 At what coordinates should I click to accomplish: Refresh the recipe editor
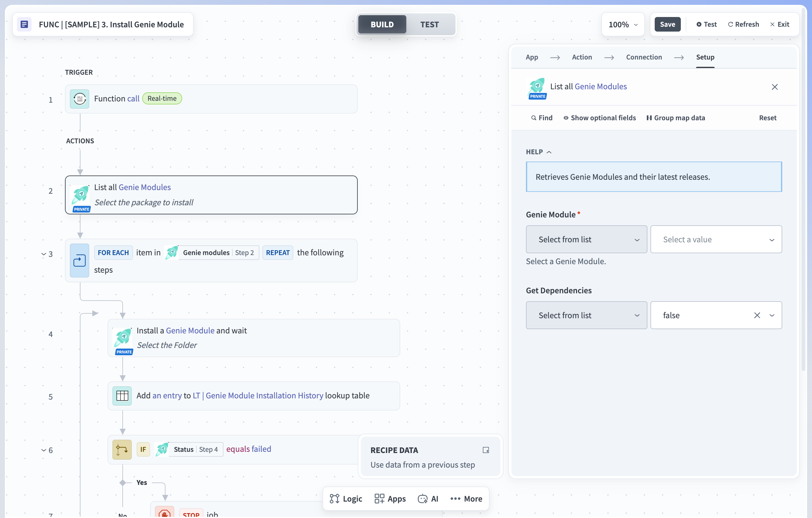pyautogui.click(x=743, y=24)
